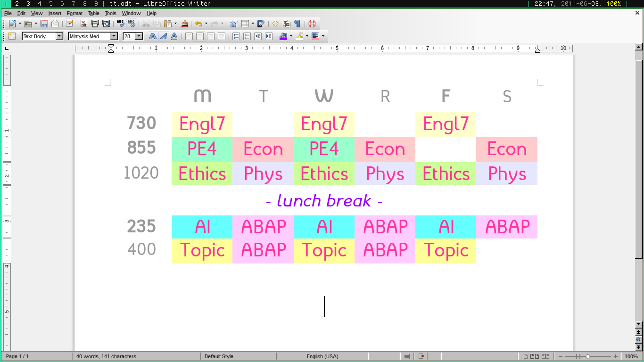Toggle AutoSpellcheck on the toolbar
The image size is (644, 362).
(x=132, y=24)
